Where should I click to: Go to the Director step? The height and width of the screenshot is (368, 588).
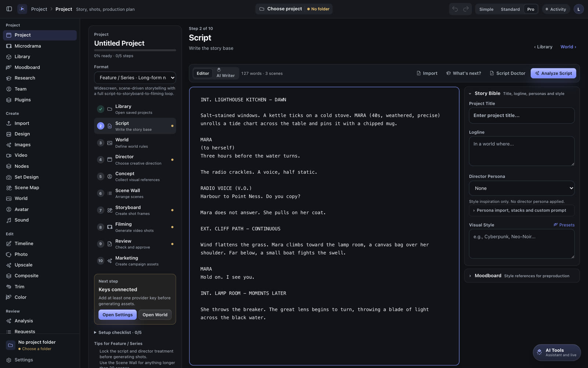135,160
